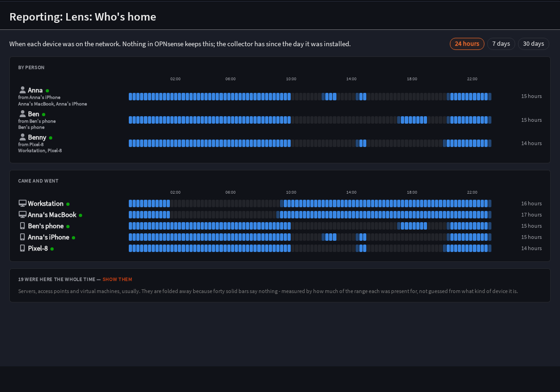Click the 10:00 label in By Person
Image resolution: width=560 pixels, height=392 pixels.
(x=291, y=79)
